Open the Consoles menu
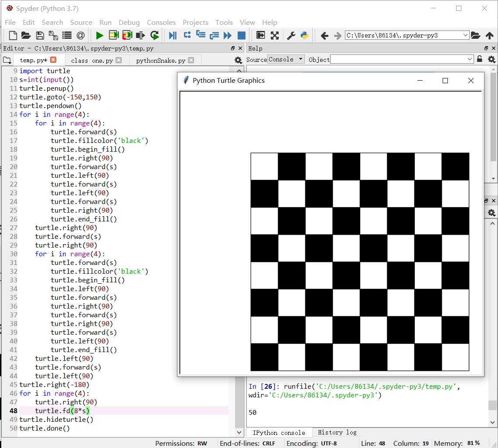498x448 pixels. (x=161, y=23)
